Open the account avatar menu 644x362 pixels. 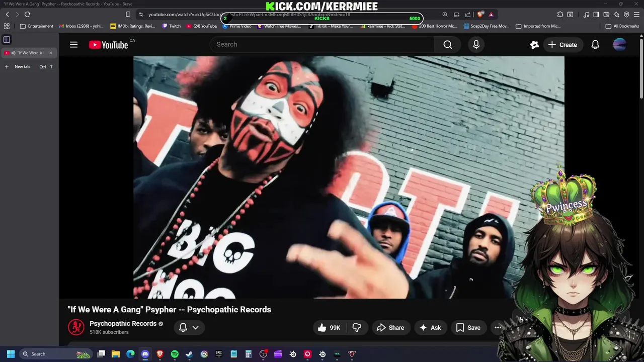[x=620, y=45]
